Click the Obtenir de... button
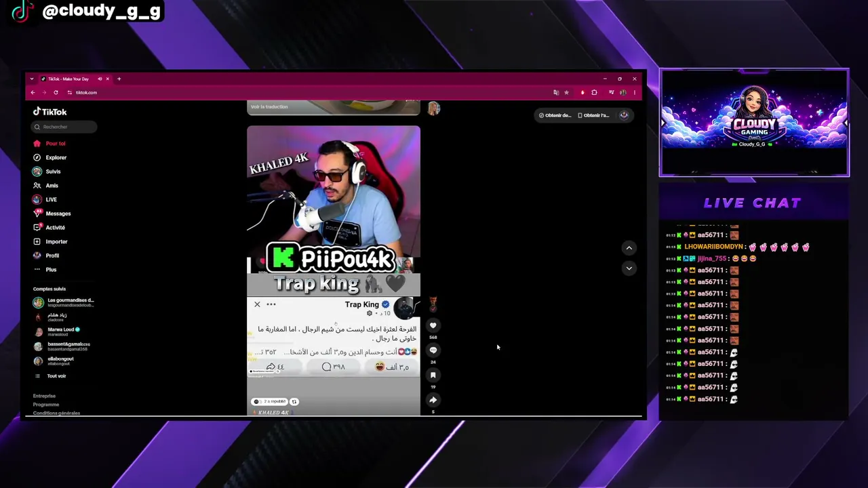Image resolution: width=868 pixels, height=488 pixels. click(x=555, y=115)
